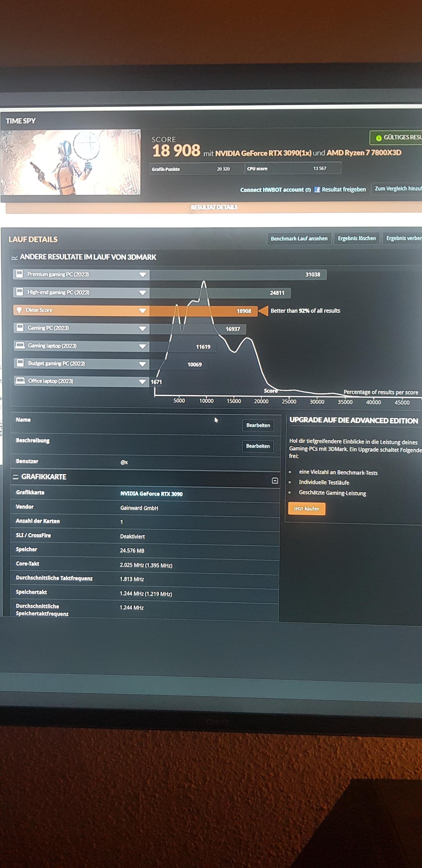Click the Facebook icon next to Resultat freigeben

[x=317, y=190]
